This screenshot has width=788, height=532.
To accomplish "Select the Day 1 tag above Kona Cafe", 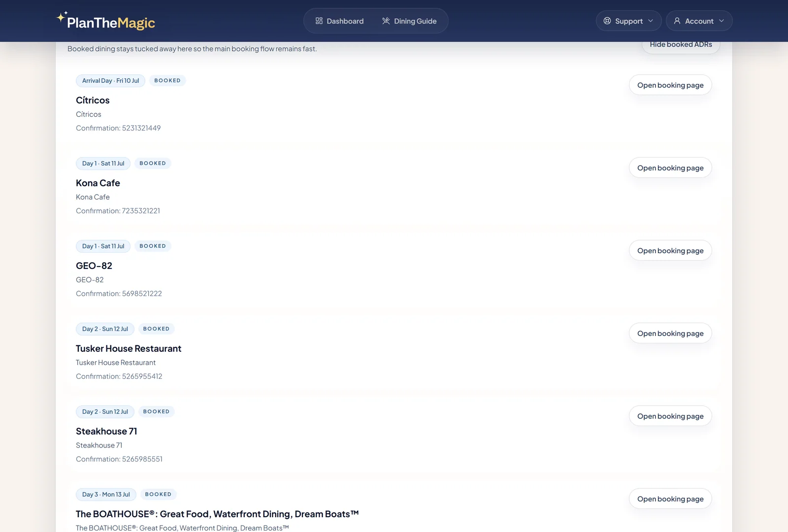I will coord(103,164).
